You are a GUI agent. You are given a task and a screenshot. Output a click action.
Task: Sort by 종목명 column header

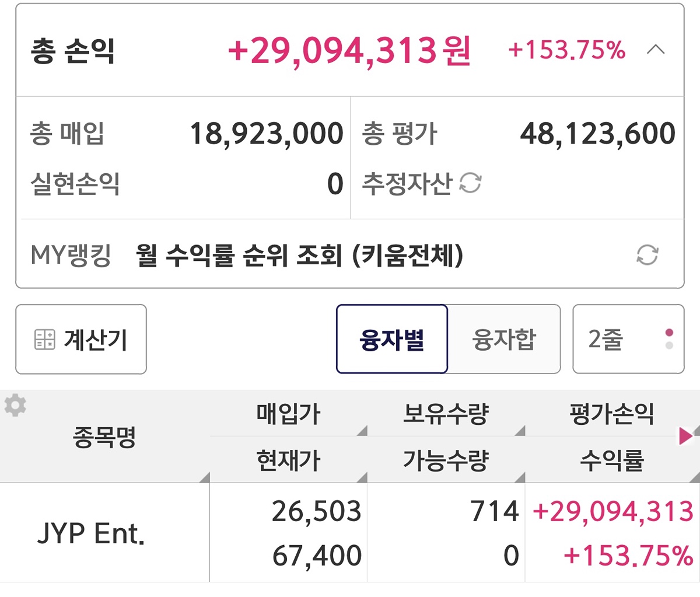pos(104,437)
